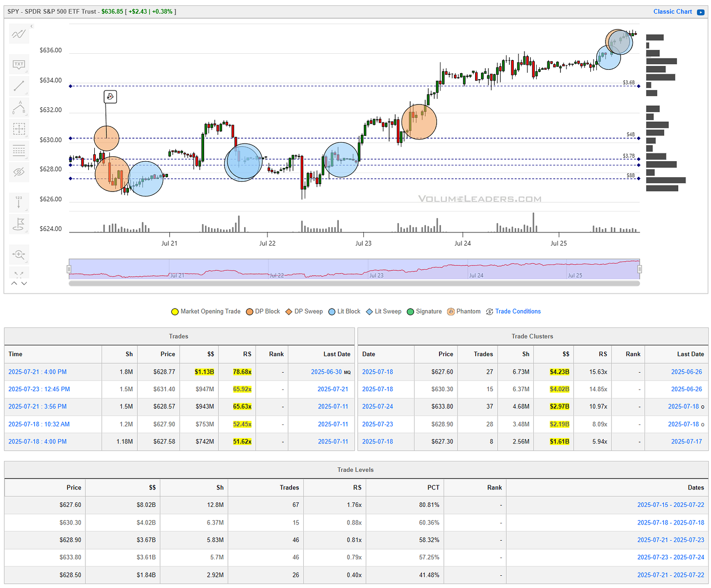
Task: Click the toolbar up chevron
Action: click(14, 283)
